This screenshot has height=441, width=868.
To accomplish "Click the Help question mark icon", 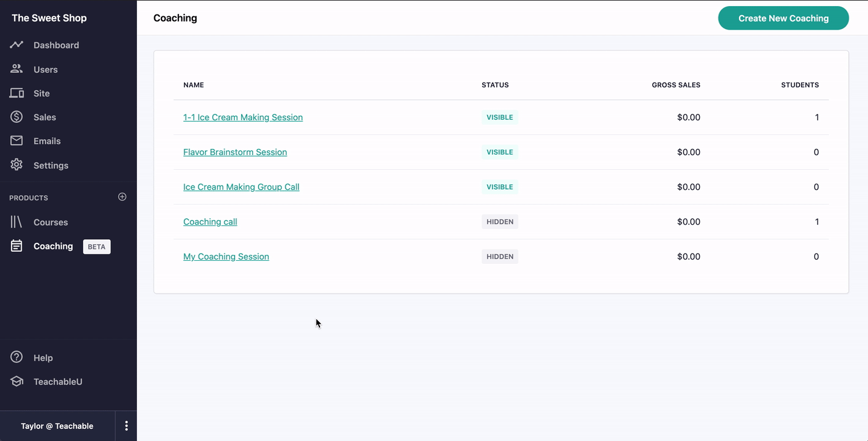I will (16, 357).
